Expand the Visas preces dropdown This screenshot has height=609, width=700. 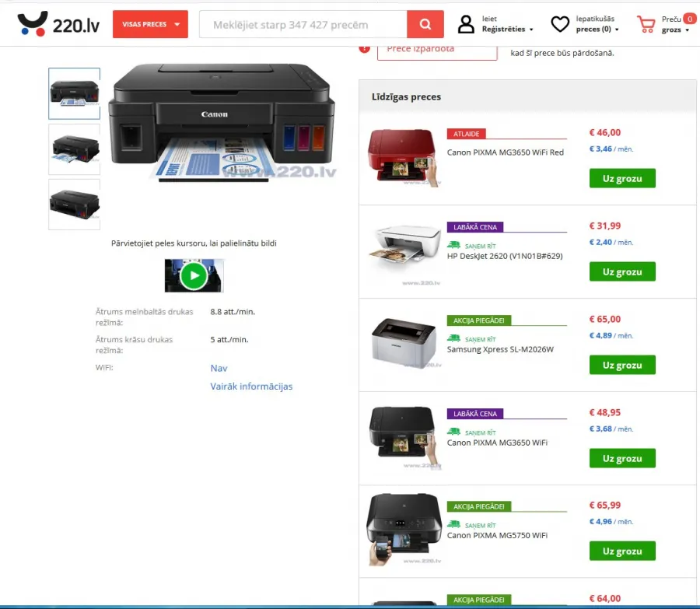(x=150, y=24)
